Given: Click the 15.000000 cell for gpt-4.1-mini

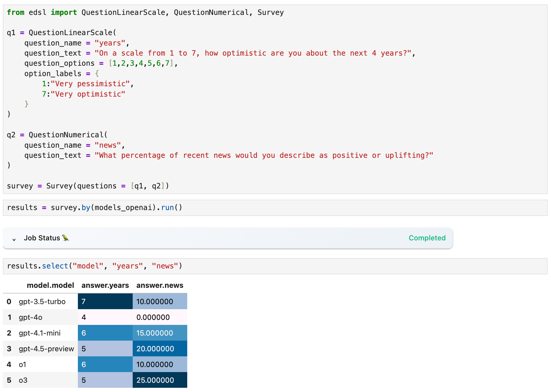Looking at the screenshot, I should [x=160, y=333].
